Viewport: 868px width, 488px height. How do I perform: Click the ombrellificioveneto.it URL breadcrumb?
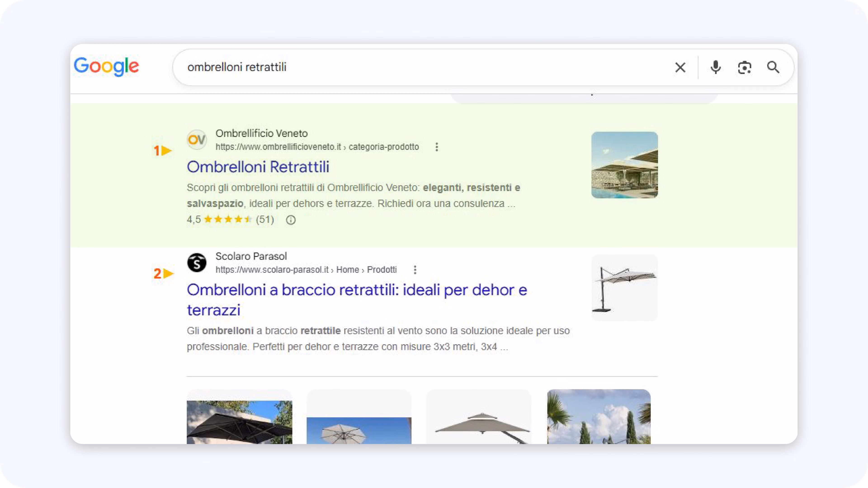pyautogui.click(x=317, y=147)
